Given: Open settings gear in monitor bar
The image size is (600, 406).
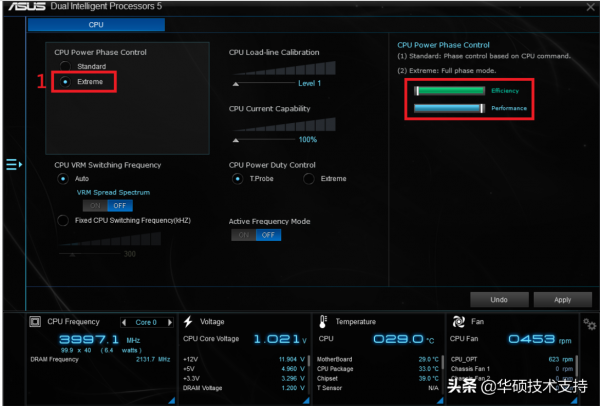Looking at the screenshot, I should tap(590, 324).
